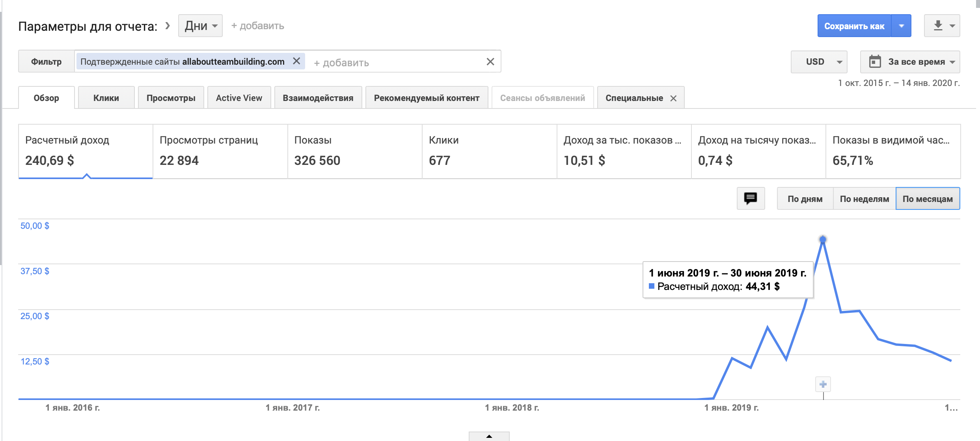Expand the Сохранить как dropdown arrow
Image resolution: width=980 pixels, height=441 pixels.
pyautogui.click(x=901, y=26)
